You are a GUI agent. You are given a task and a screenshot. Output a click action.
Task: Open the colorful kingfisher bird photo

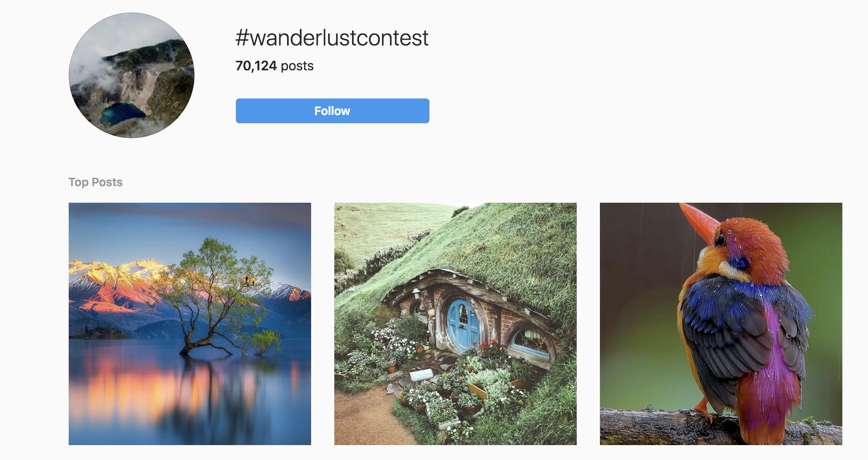721,324
